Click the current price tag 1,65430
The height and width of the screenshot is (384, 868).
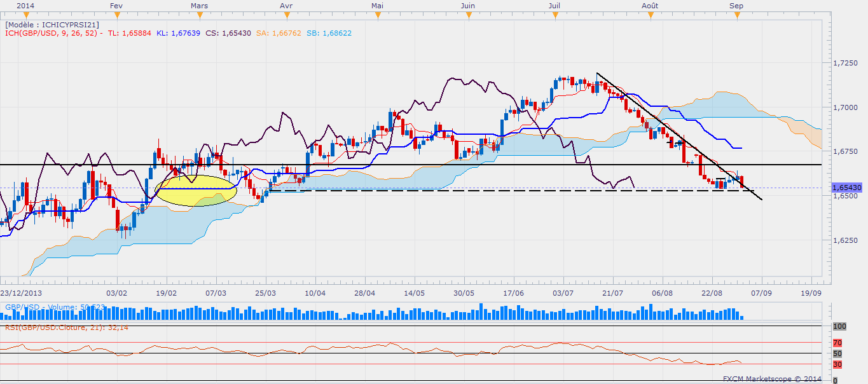pos(847,188)
